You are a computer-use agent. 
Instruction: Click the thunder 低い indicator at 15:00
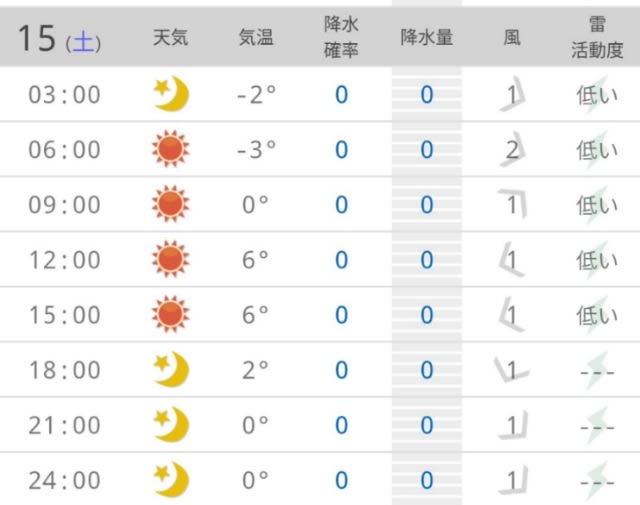point(597,315)
